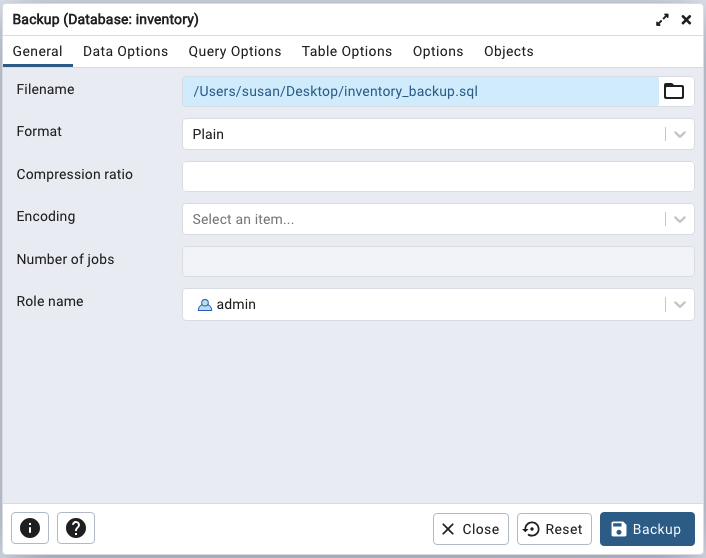
Task: Click the Filename path input field
Action: point(420,92)
